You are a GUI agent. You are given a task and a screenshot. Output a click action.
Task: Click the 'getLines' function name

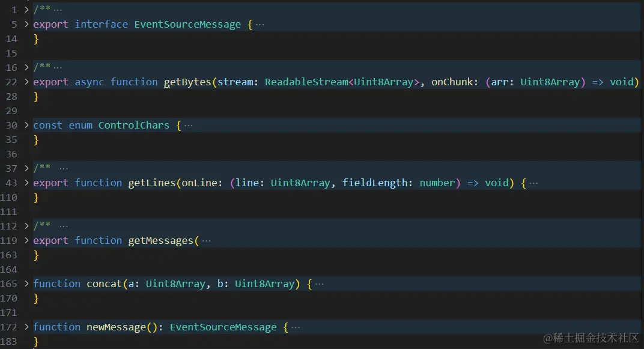152,183
